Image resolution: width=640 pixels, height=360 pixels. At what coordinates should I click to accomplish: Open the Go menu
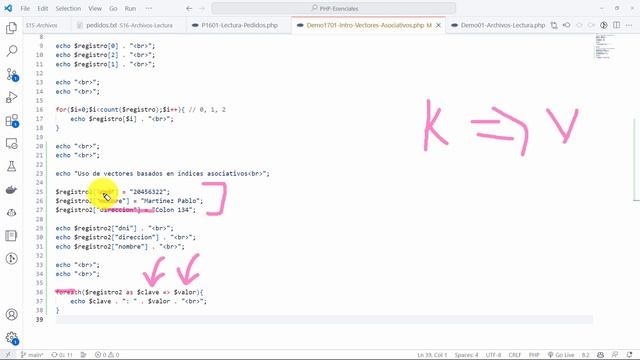point(113,8)
